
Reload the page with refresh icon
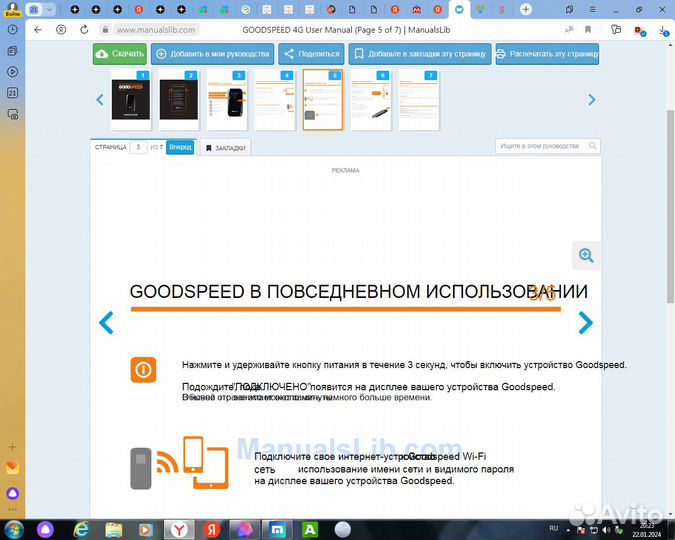coord(84,30)
